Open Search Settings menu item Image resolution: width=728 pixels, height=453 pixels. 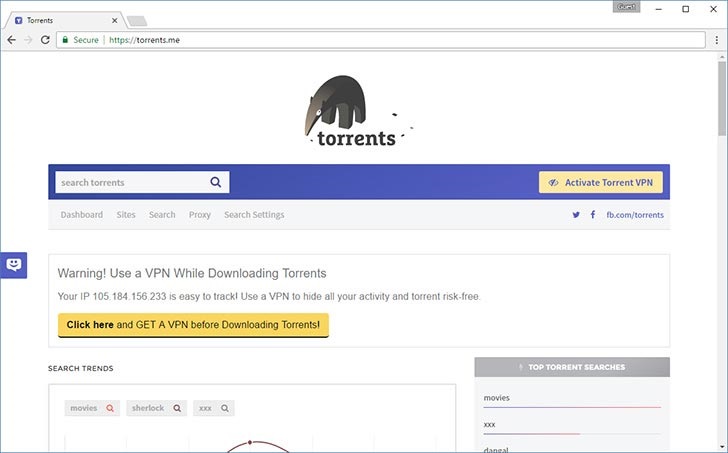click(254, 215)
